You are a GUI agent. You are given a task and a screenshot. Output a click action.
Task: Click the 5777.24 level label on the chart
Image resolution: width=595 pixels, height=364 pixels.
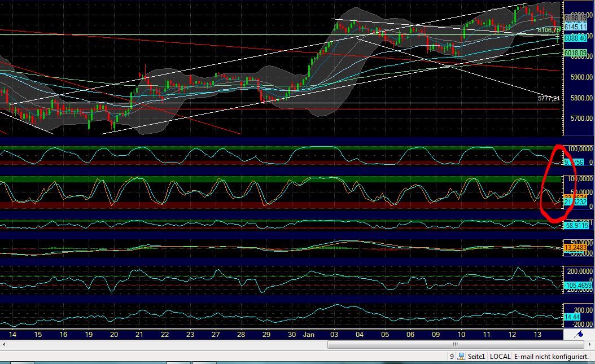[549, 98]
